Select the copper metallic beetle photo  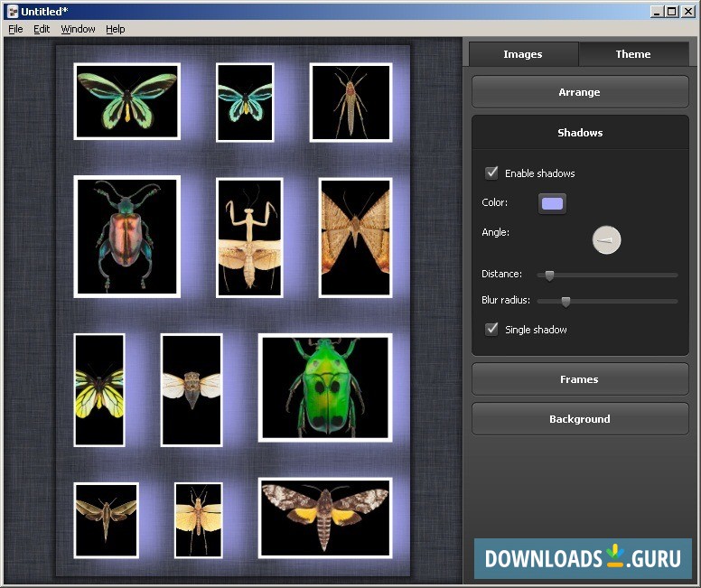(126, 237)
